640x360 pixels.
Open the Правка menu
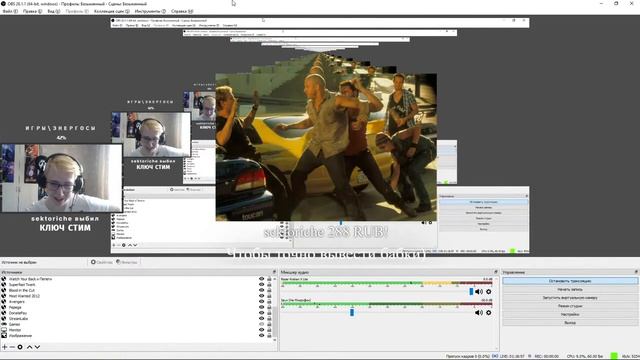click(x=32, y=11)
